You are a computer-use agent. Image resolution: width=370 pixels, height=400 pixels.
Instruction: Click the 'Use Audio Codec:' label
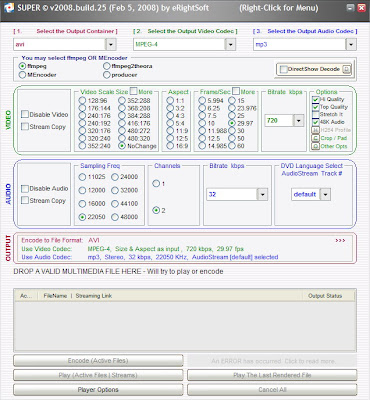46,257
